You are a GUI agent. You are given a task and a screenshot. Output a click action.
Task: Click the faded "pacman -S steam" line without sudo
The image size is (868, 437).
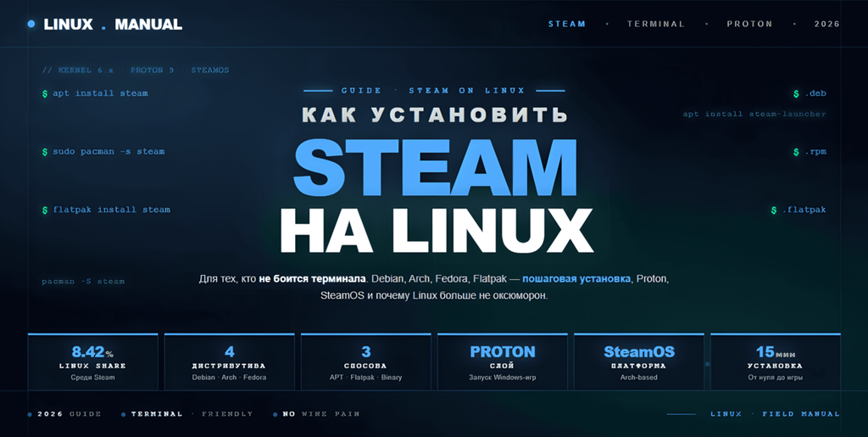83,282
